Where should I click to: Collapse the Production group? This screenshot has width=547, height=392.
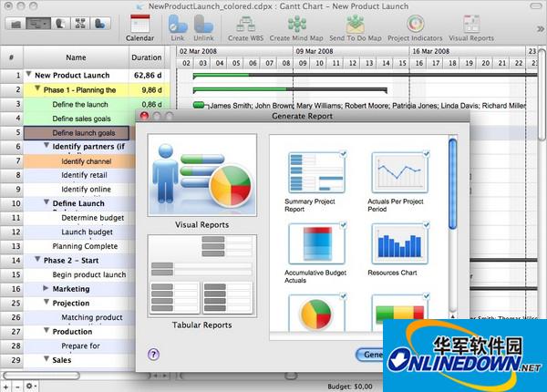point(46,330)
